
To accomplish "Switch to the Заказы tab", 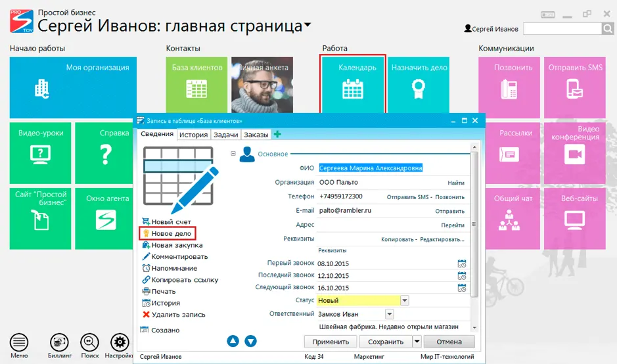I will 256,135.
